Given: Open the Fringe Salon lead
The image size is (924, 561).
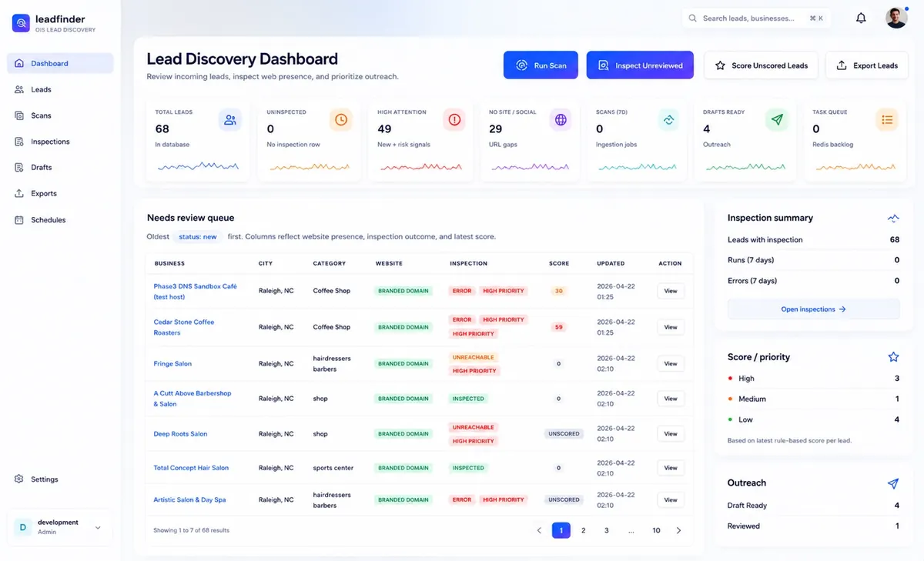Looking at the screenshot, I should coord(172,363).
